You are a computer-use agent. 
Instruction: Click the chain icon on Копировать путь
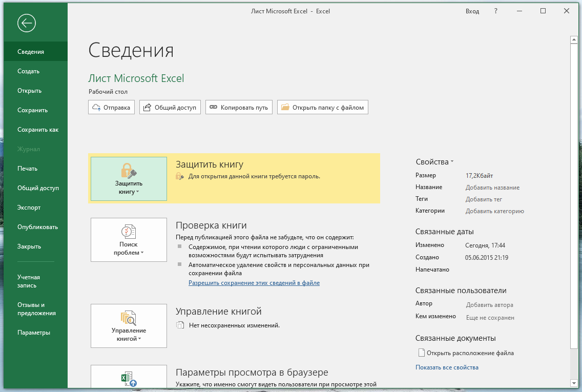[x=214, y=107]
